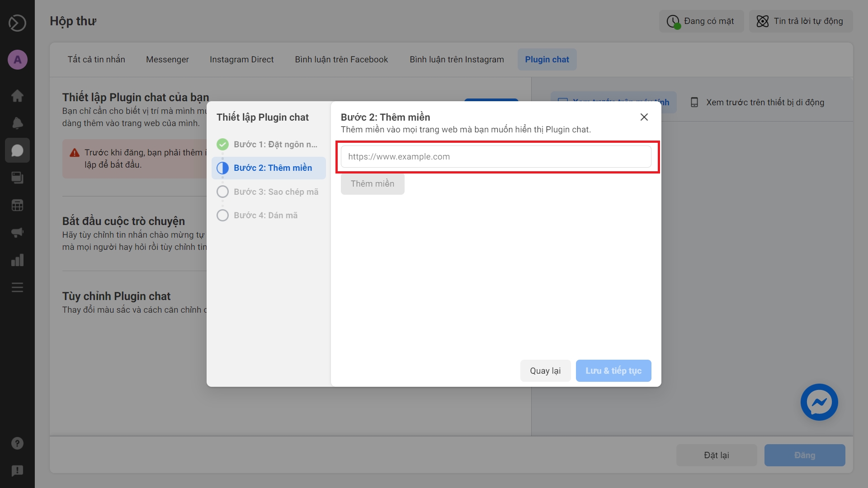Open hamburger menu in sidebar
This screenshot has height=488, width=868.
[x=17, y=287]
